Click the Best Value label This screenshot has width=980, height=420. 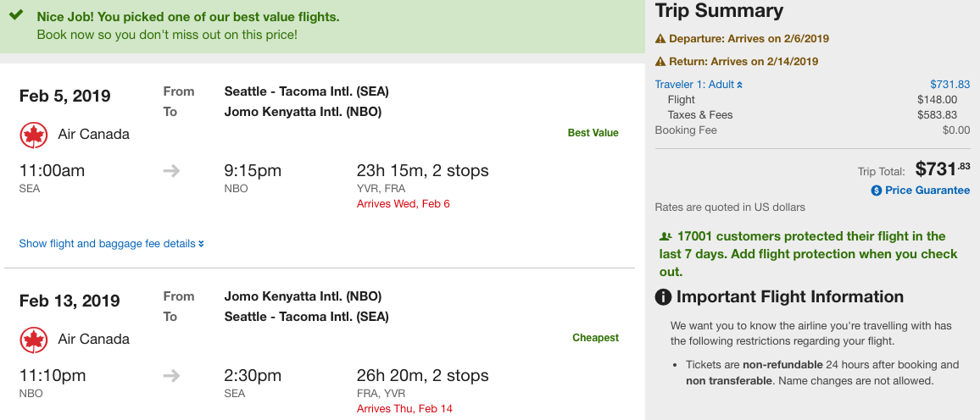click(x=593, y=133)
